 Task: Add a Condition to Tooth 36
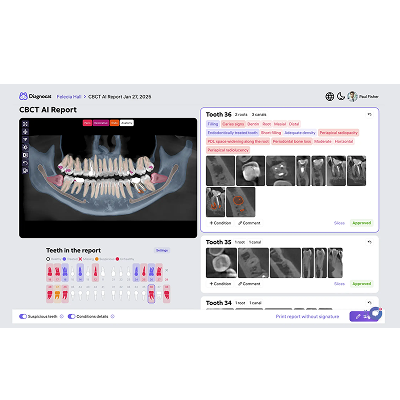point(220,223)
